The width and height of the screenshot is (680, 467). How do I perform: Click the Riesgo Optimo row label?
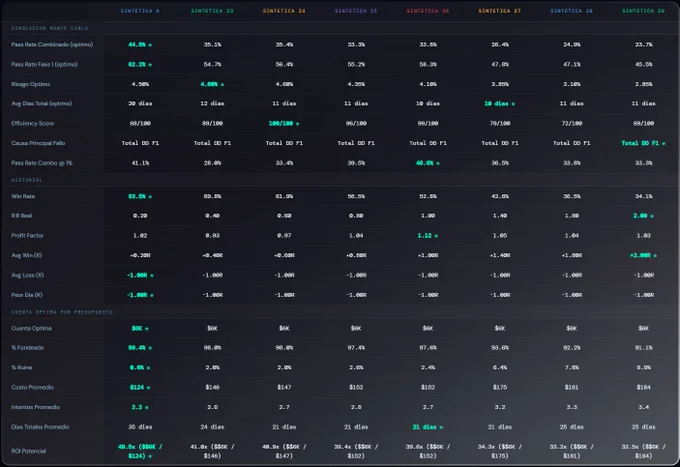tap(31, 84)
